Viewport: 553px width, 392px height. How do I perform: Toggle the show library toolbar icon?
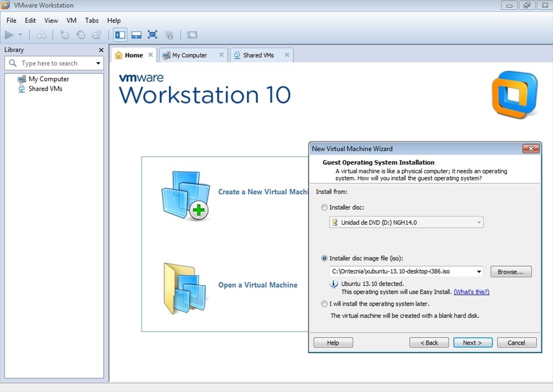click(x=120, y=35)
